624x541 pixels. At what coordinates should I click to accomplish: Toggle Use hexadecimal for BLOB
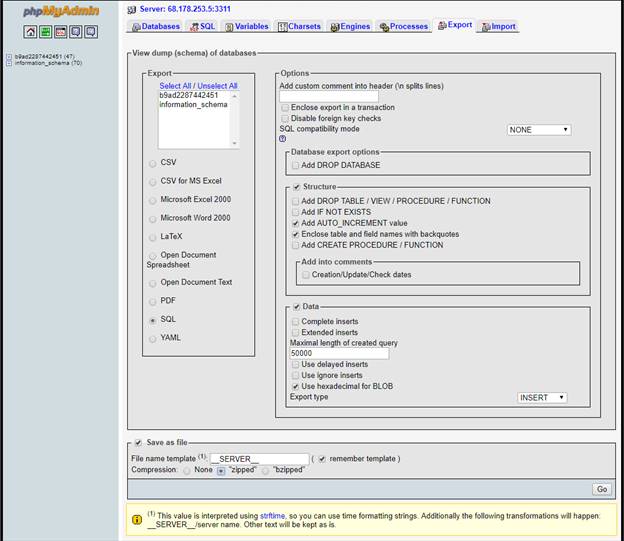point(295,386)
